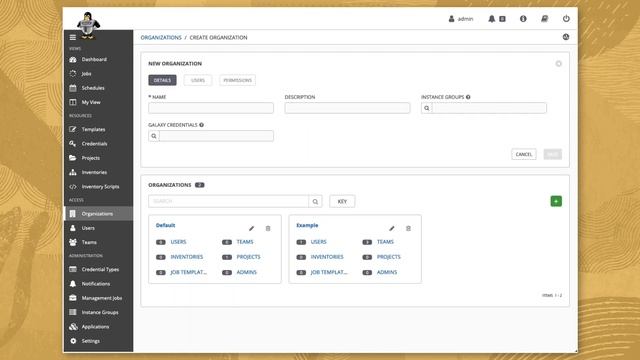Click the Inventories sitemap icon
640x360 pixels.
[x=73, y=172]
